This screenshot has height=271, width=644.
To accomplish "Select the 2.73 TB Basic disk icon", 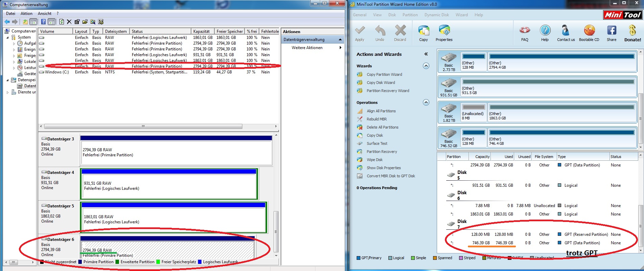I will pos(449,61).
